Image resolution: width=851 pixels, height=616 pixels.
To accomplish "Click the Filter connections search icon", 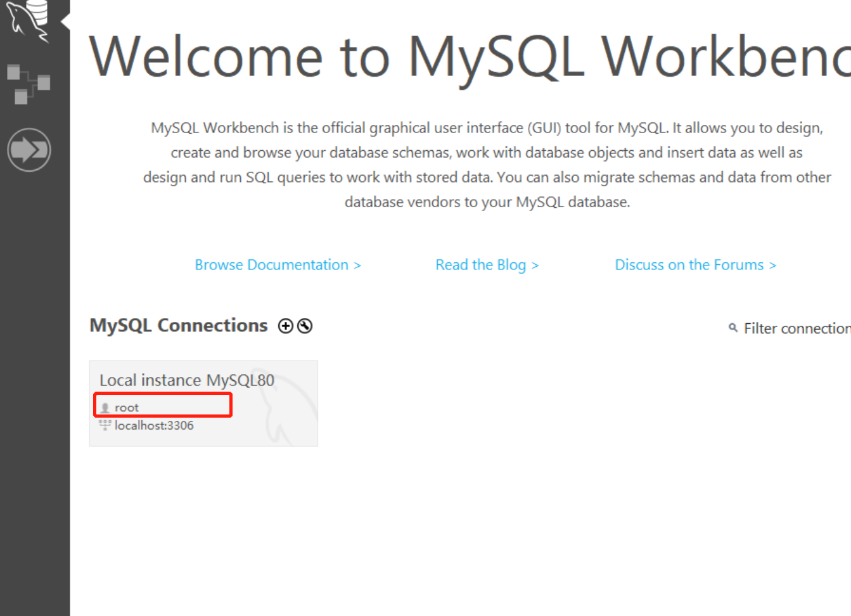I will pyautogui.click(x=733, y=328).
